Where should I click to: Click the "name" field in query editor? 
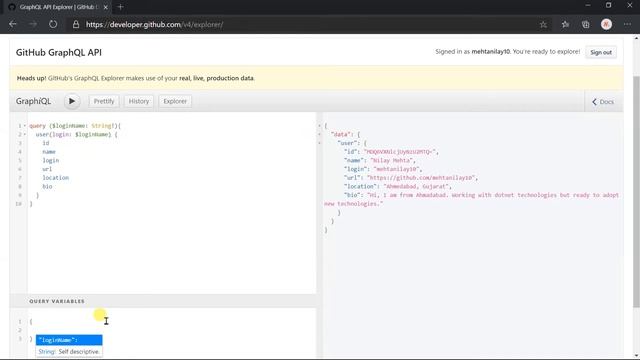pyautogui.click(x=49, y=152)
